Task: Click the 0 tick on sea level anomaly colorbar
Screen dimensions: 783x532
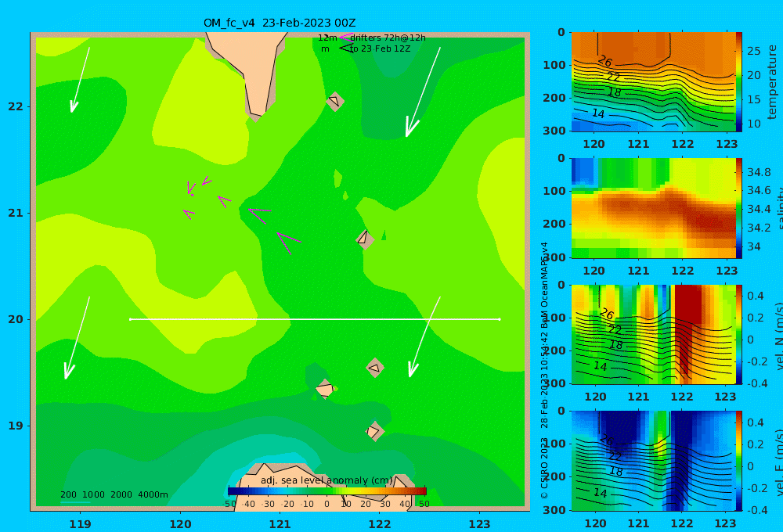Action: pos(327,504)
